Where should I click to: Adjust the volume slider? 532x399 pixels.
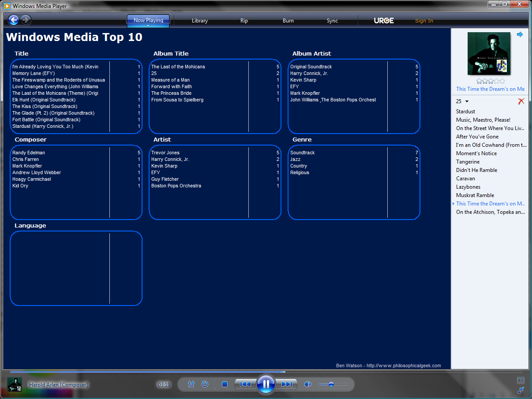333,384
